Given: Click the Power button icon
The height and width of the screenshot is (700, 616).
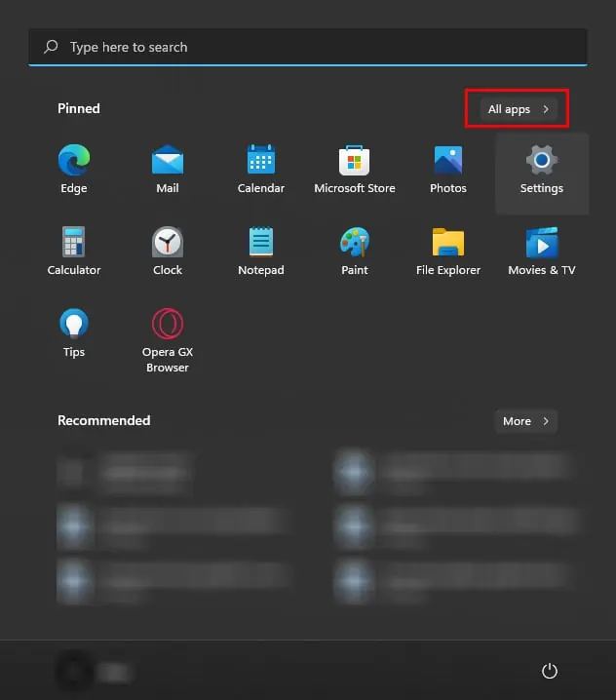Looking at the screenshot, I should 550,671.
